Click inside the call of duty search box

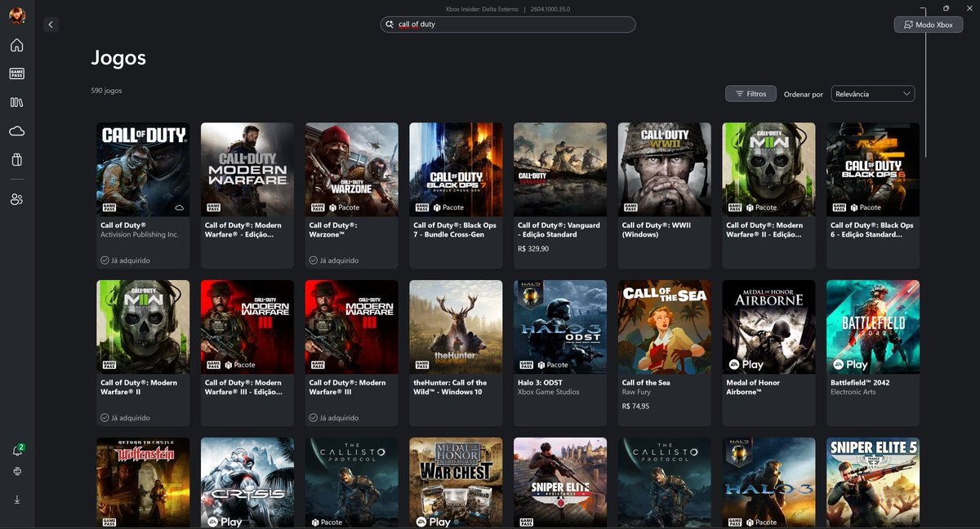pos(508,24)
